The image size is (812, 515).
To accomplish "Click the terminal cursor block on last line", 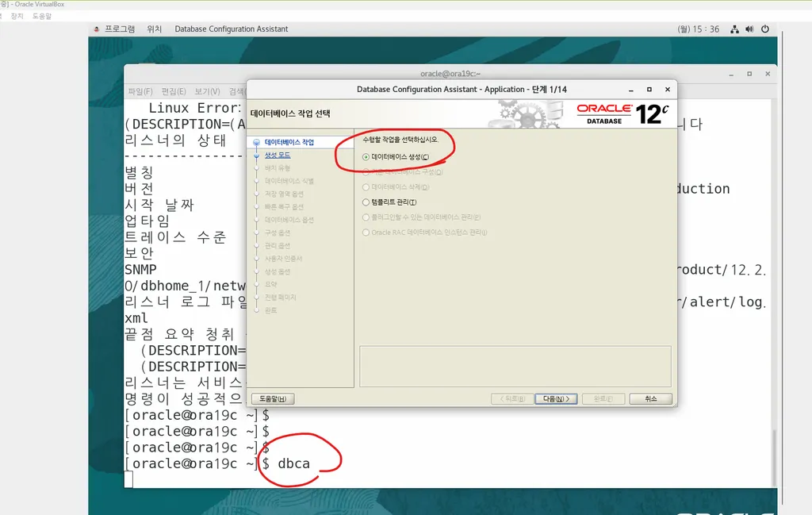I will pyautogui.click(x=128, y=480).
